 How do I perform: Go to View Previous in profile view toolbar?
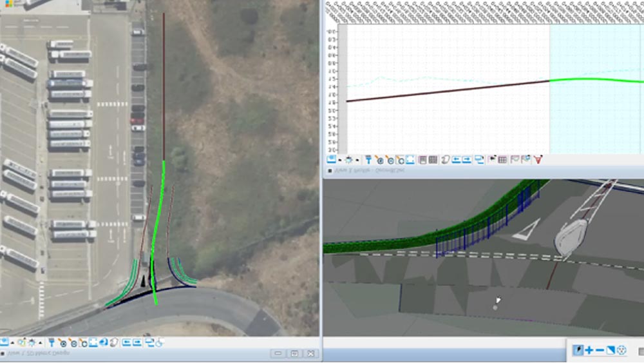[x=457, y=160]
